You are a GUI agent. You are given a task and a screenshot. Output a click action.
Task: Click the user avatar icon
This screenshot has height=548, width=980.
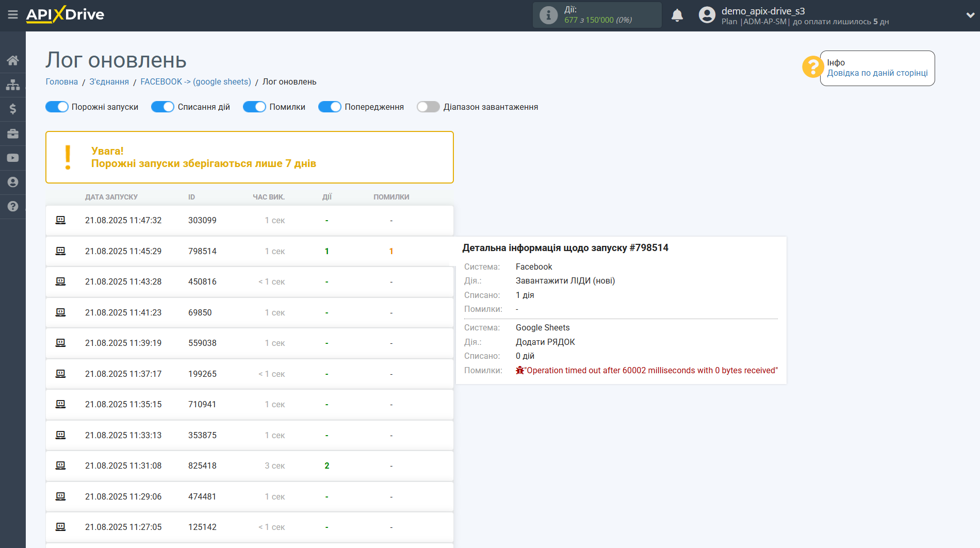tap(707, 15)
